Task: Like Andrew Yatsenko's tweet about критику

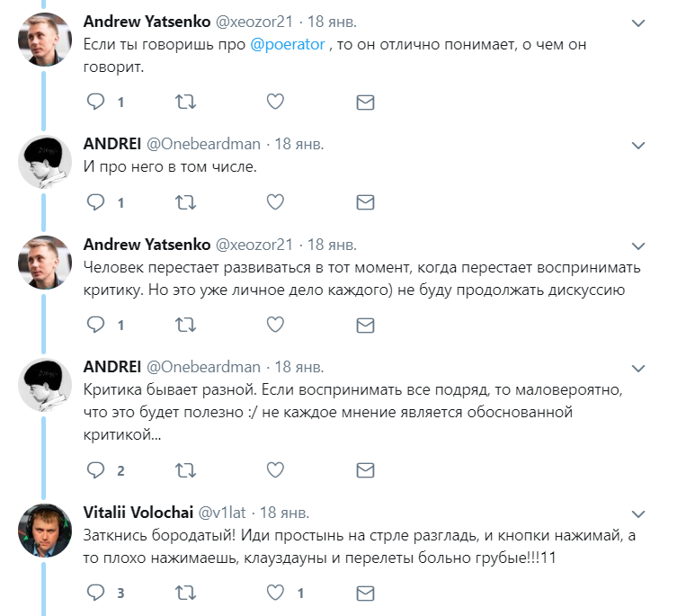Action: tap(275, 325)
